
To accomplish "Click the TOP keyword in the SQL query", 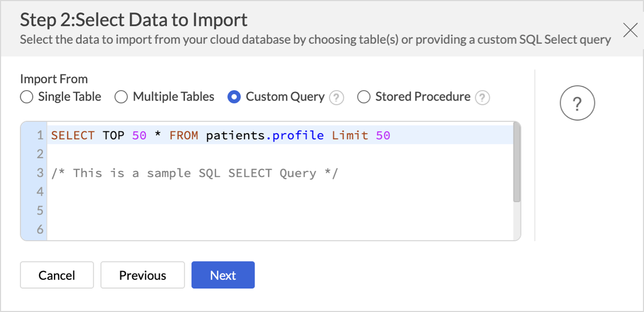I will pyautogui.click(x=113, y=135).
